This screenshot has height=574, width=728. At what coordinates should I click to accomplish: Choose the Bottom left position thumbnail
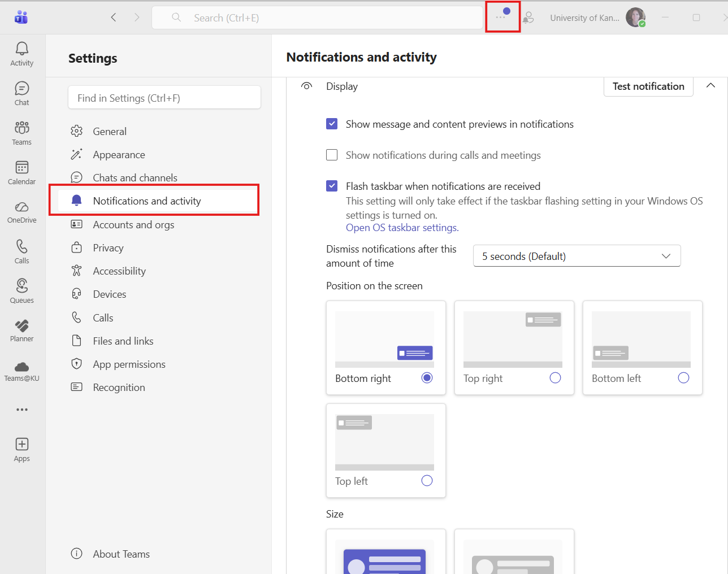tap(641, 339)
